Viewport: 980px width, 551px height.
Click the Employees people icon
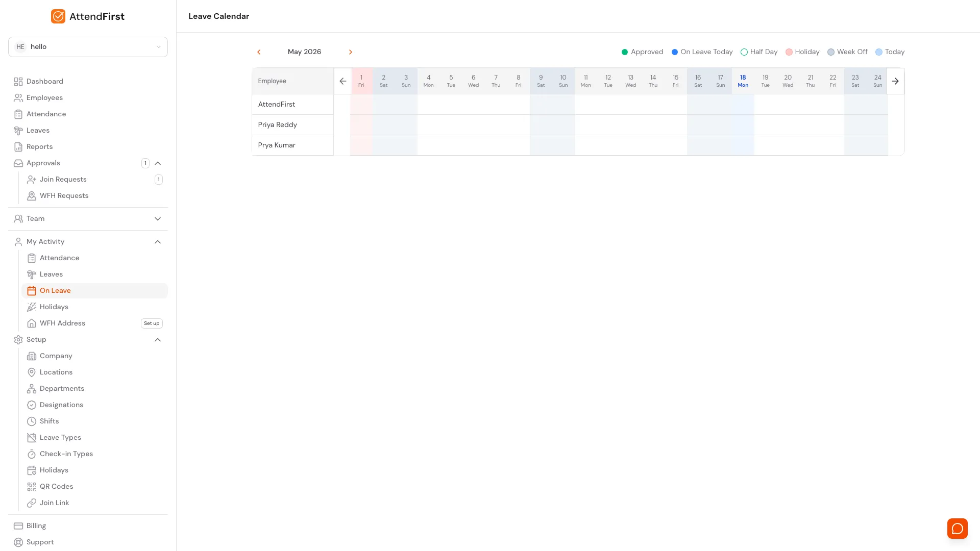pyautogui.click(x=18, y=98)
